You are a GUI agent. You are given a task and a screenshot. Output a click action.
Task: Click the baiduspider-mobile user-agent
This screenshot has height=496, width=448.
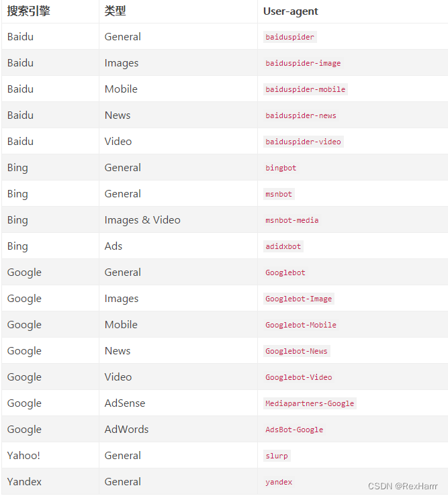(305, 89)
